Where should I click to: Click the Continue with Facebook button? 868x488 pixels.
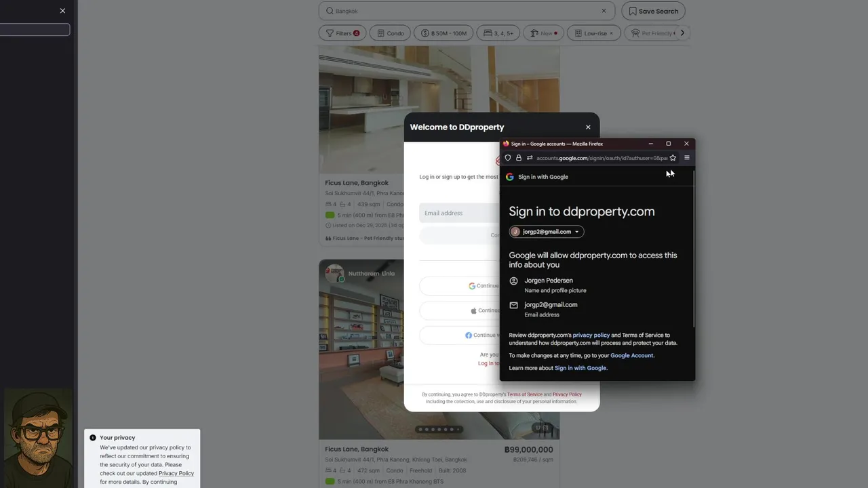coord(460,335)
